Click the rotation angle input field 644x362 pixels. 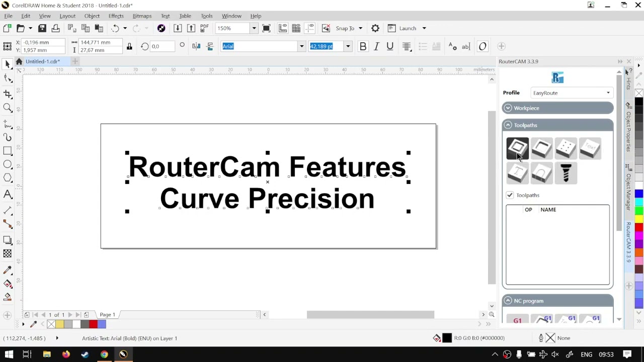(162, 46)
